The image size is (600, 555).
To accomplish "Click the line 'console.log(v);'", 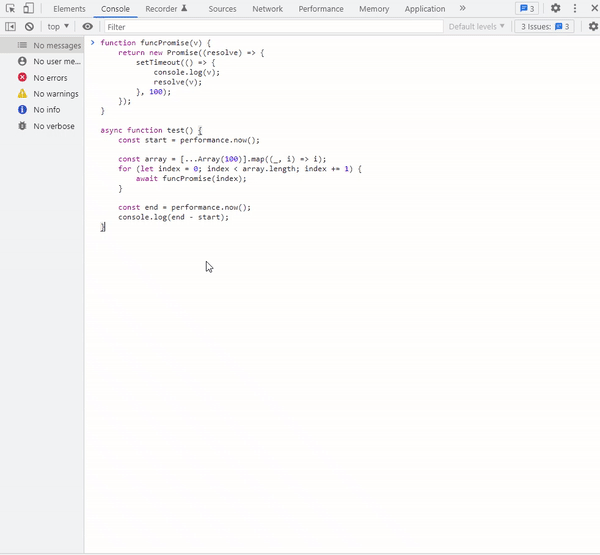I will (187, 72).
